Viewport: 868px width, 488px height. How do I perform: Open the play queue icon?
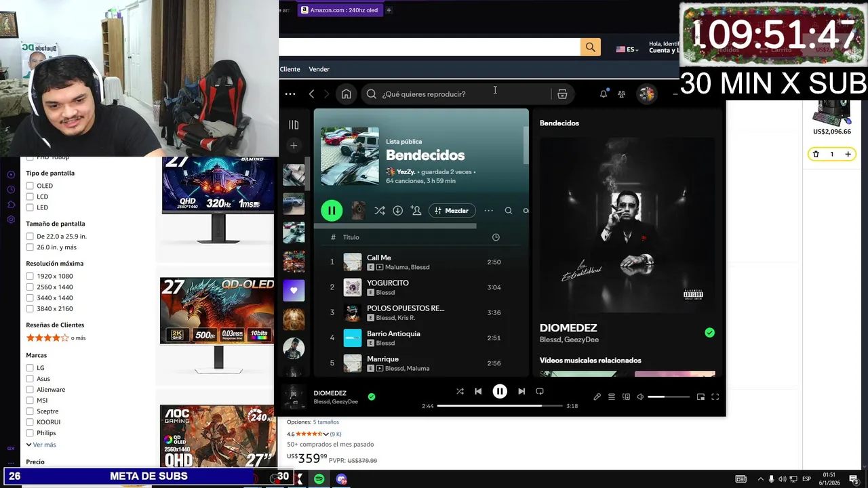tap(611, 397)
